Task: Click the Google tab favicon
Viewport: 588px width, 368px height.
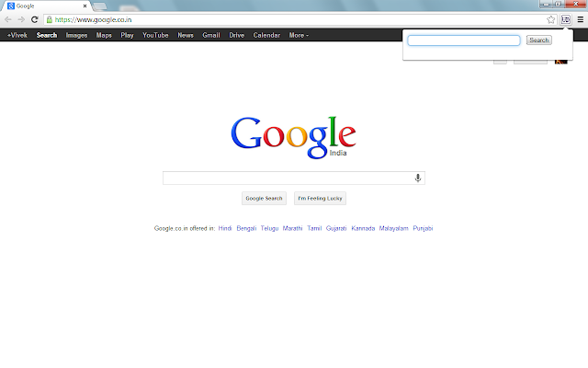Action: [10, 6]
